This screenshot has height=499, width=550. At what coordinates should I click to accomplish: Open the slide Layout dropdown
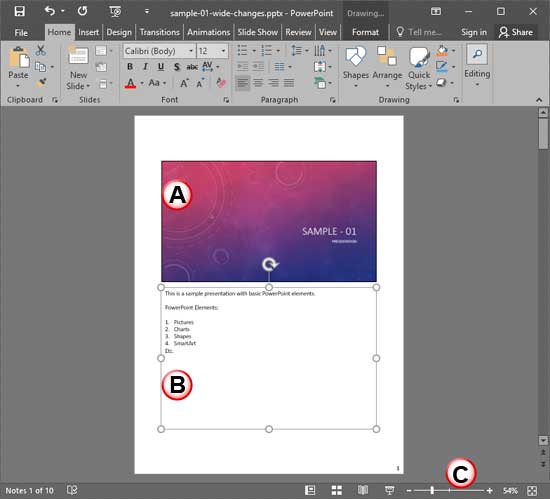click(104, 51)
